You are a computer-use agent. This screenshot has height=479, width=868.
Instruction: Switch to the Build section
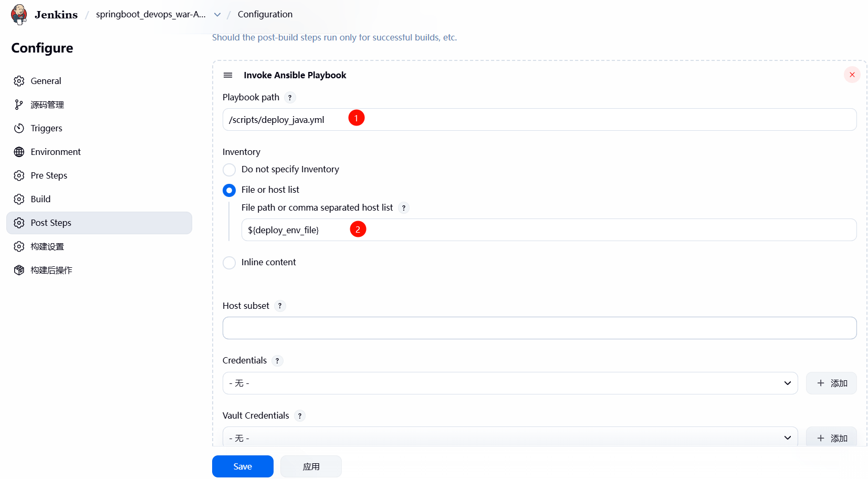click(40, 199)
